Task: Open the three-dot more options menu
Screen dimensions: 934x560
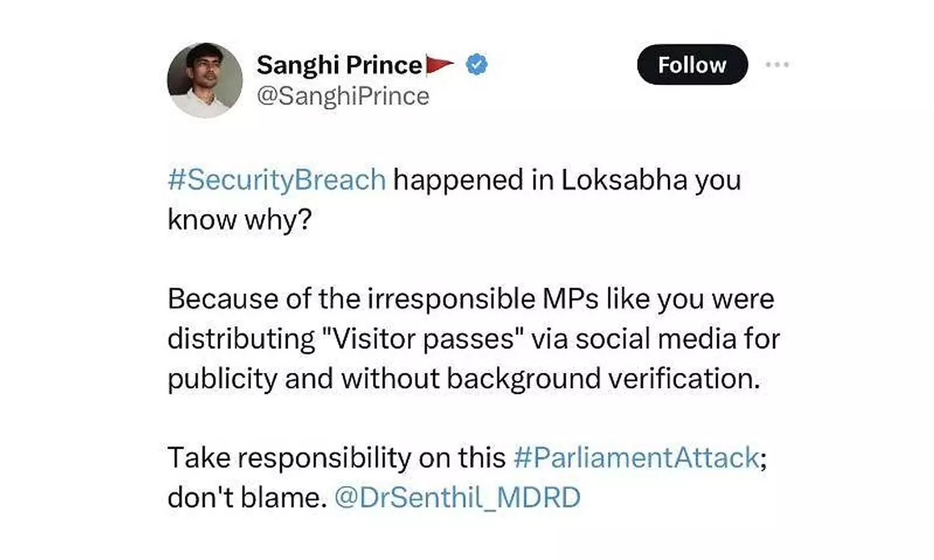Action: click(777, 65)
